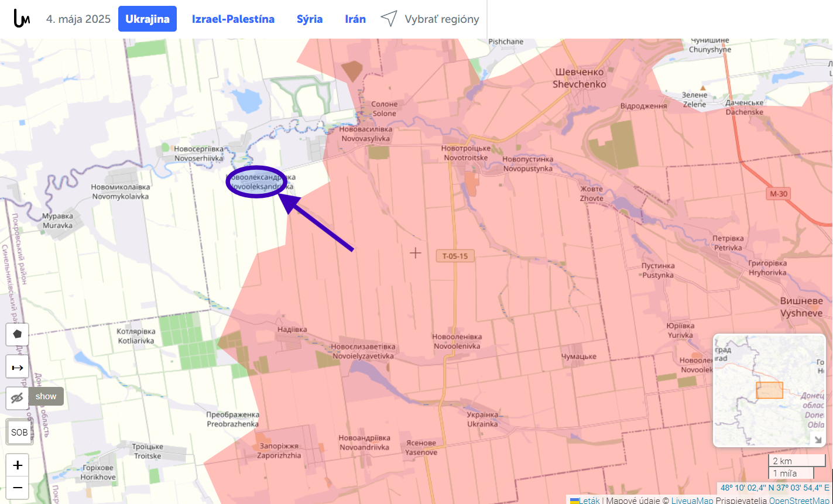Switch to the Sýria tab
Viewport: 833px width, 504px height.
pyautogui.click(x=310, y=19)
